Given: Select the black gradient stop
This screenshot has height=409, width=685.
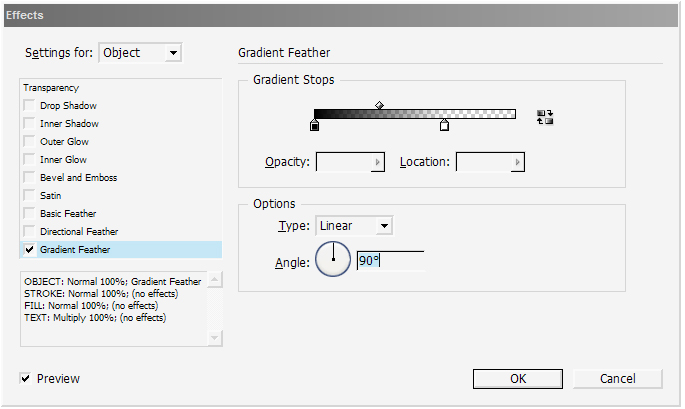Looking at the screenshot, I should click(x=315, y=126).
